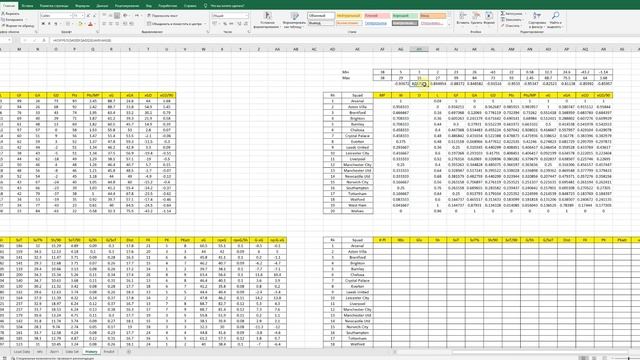Expand Merge and Center dropdown arrow

(x=205, y=24)
